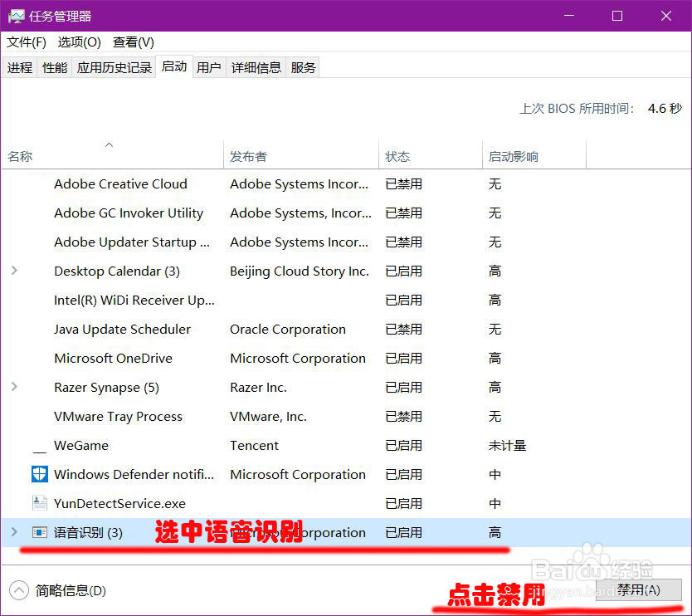Collapse the 语音识别 (3) entry
This screenshot has width=692, height=616.
[15, 532]
